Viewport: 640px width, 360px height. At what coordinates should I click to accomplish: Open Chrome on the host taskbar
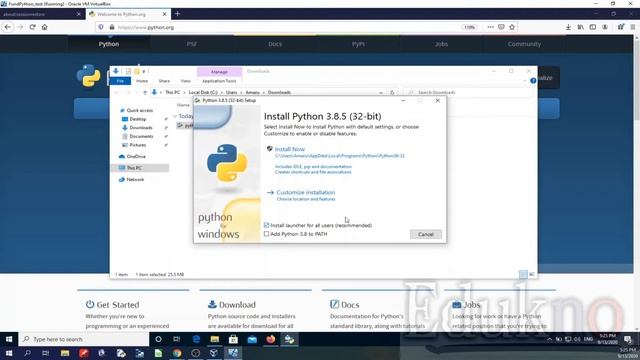(177, 353)
